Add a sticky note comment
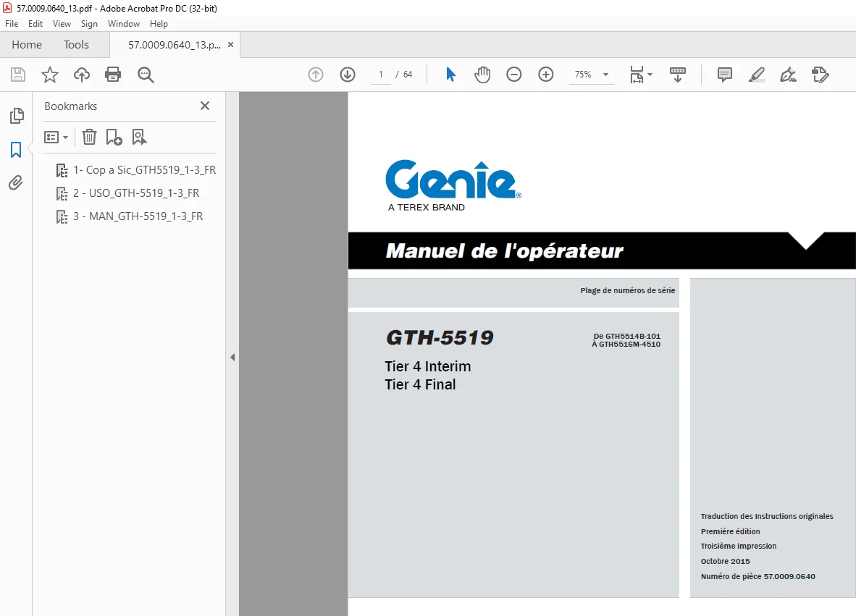 click(724, 75)
